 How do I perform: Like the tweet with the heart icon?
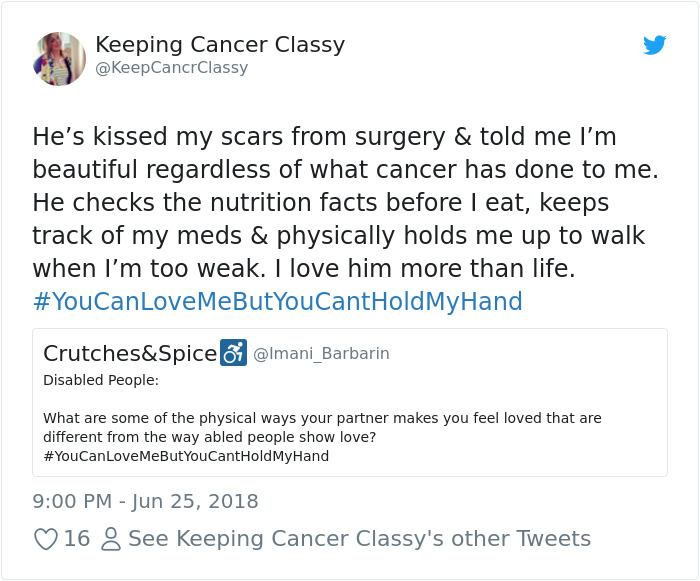pos(46,539)
